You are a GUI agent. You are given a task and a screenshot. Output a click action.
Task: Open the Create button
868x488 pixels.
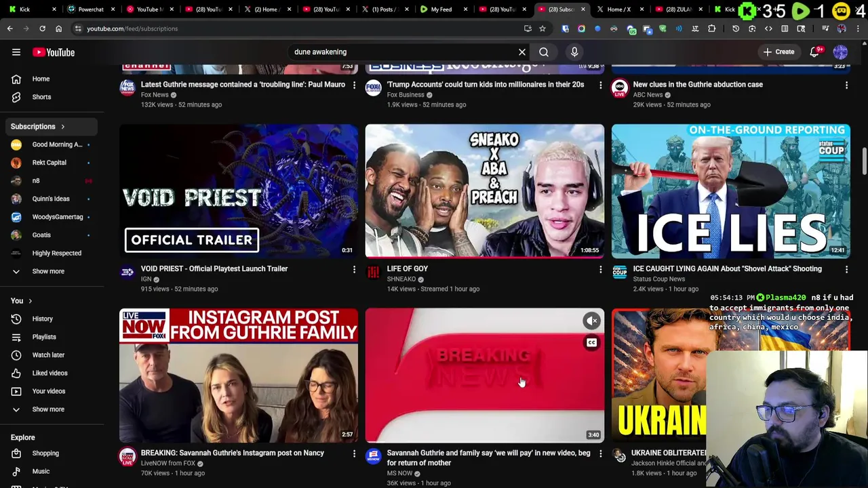click(778, 52)
